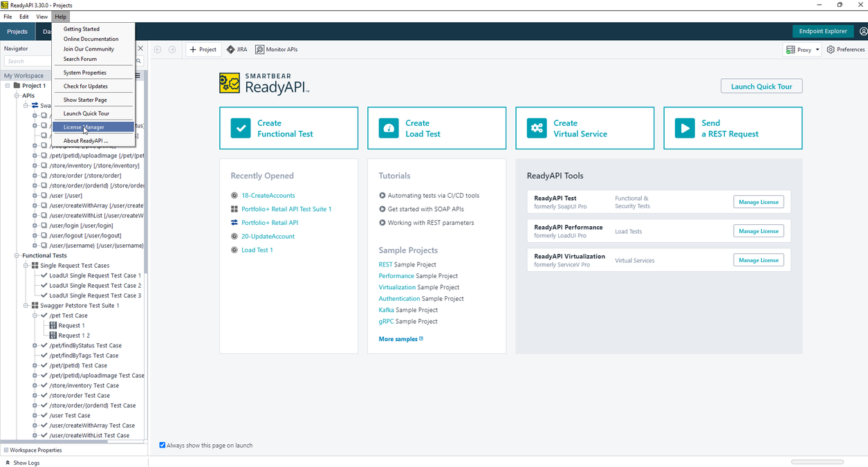The image size is (868, 467).
Task: Click the Request 1 step icon in tree
Action: click(53, 325)
